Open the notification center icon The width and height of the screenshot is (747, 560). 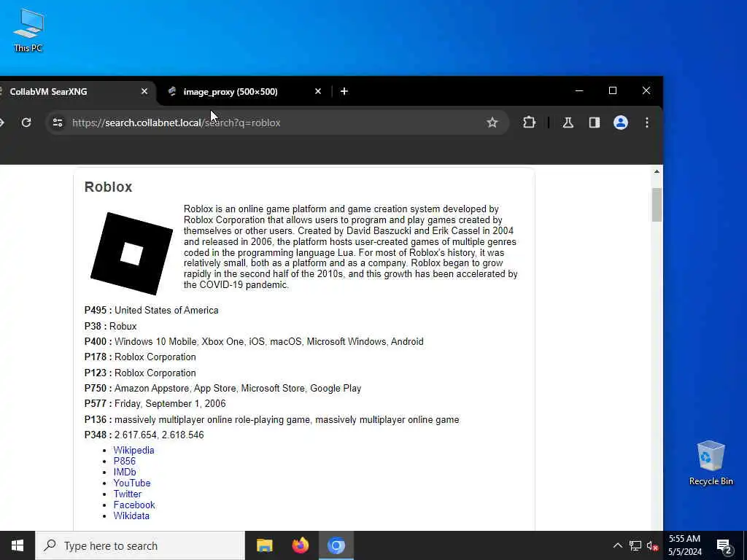(724, 546)
